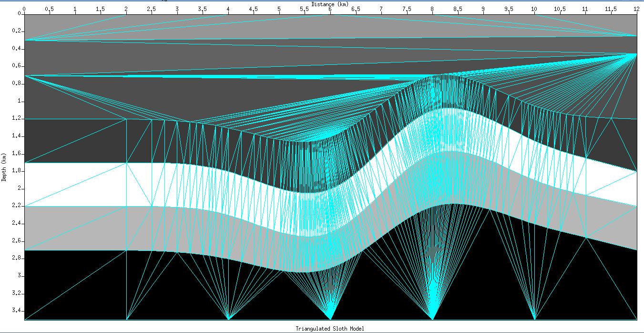
Task: Select the "0.6" depth axis tick label
Action: point(18,66)
